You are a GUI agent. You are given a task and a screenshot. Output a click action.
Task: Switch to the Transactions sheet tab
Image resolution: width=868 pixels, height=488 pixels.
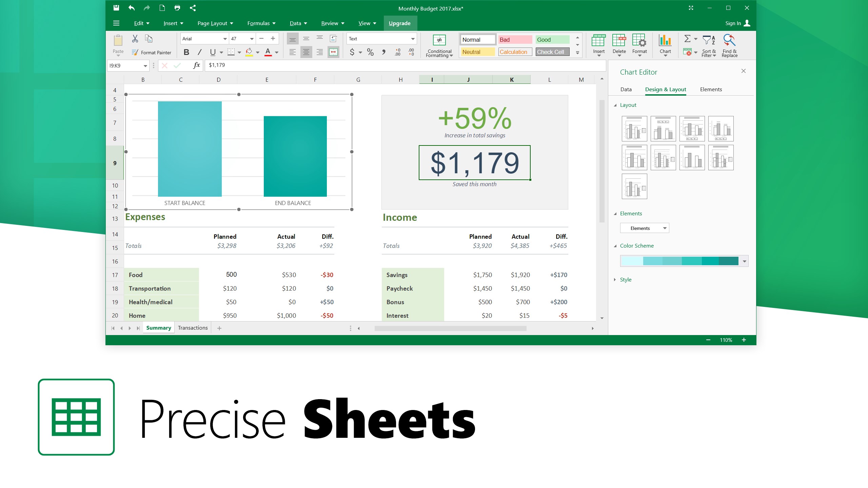pyautogui.click(x=193, y=328)
